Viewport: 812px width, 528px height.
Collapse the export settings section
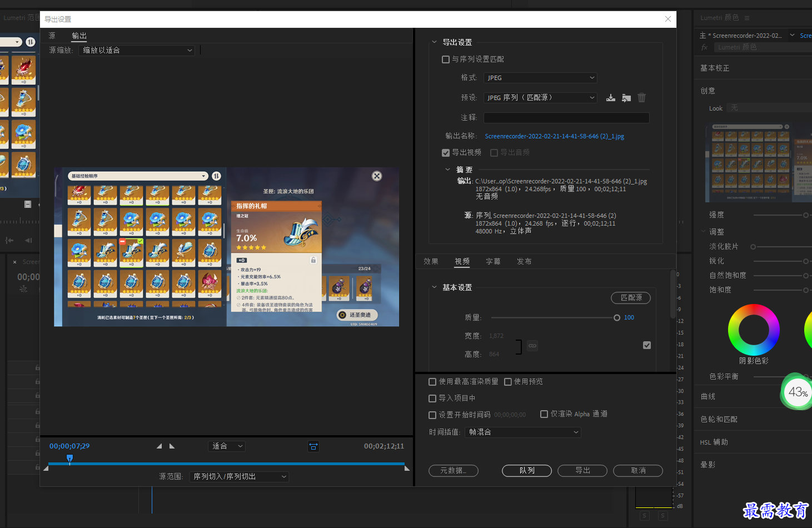435,42
